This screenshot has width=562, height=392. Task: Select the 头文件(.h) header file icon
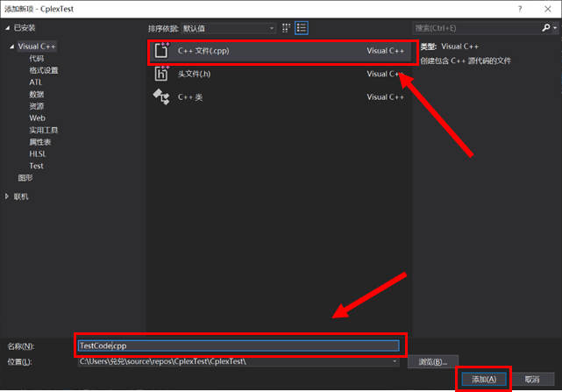coord(161,74)
